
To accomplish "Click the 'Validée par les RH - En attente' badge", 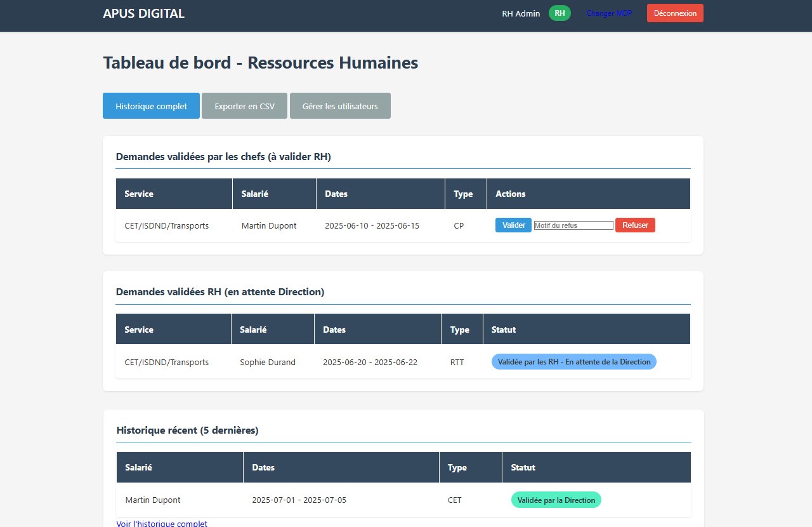I will tap(573, 361).
